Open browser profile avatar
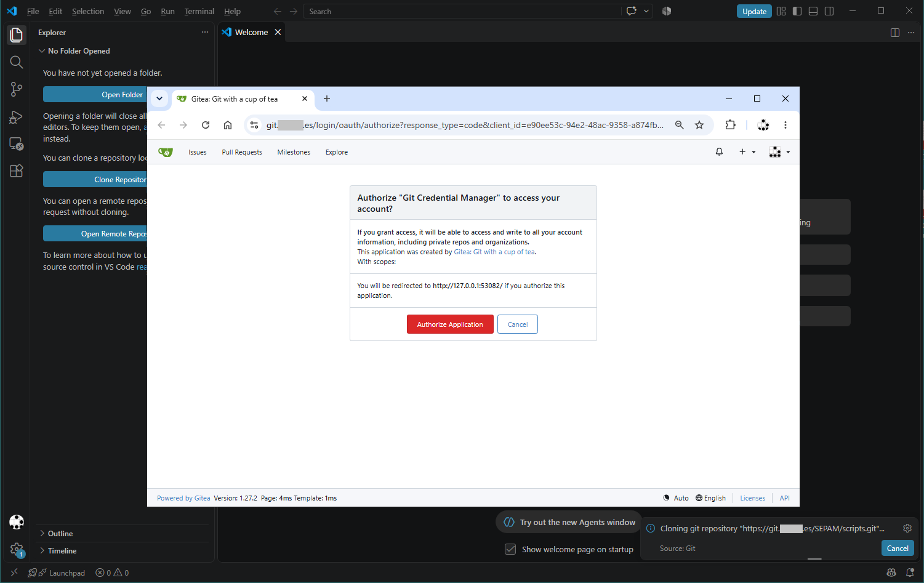 tap(763, 125)
